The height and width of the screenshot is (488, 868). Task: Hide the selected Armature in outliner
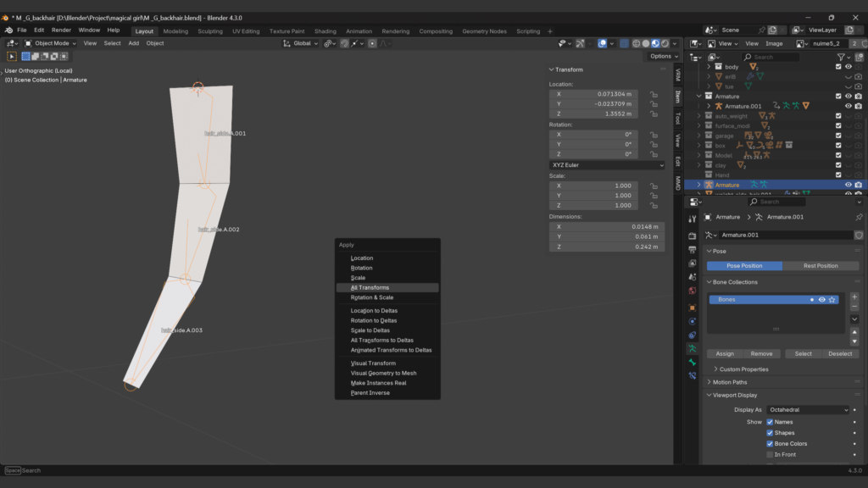(848, 185)
